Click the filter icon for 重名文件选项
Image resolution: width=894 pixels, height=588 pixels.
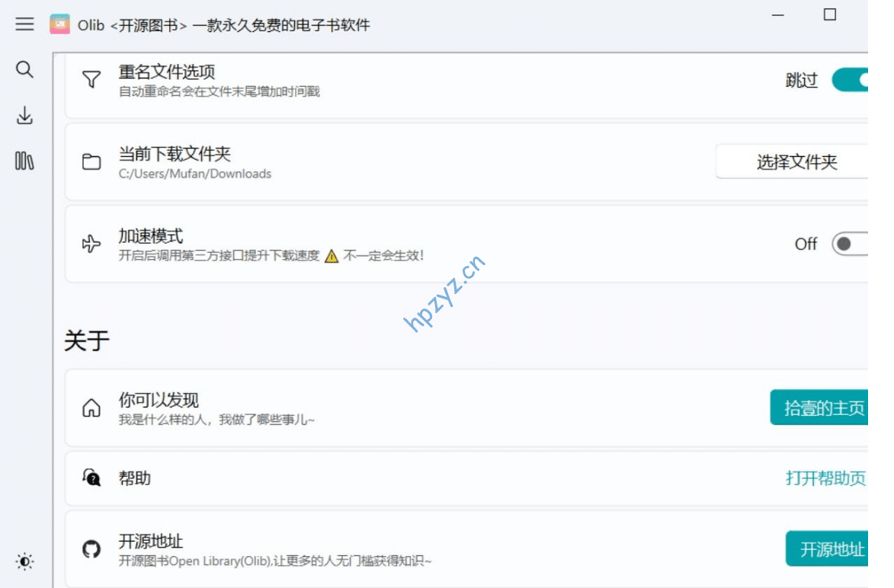pos(91,80)
